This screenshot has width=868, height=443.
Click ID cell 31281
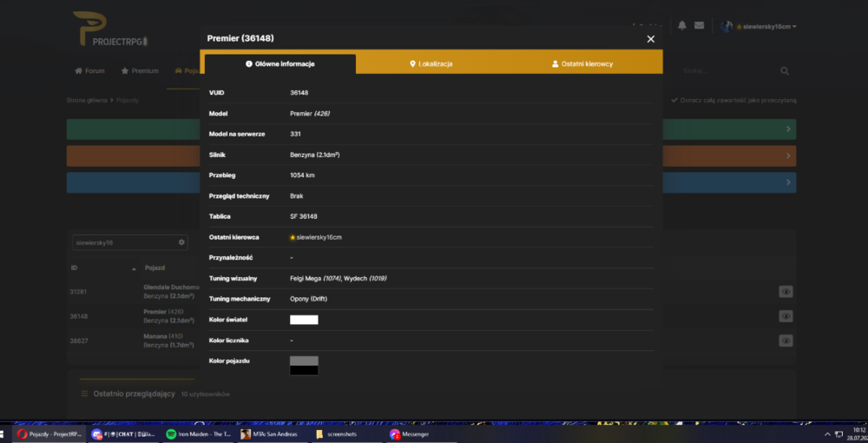pos(79,292)
